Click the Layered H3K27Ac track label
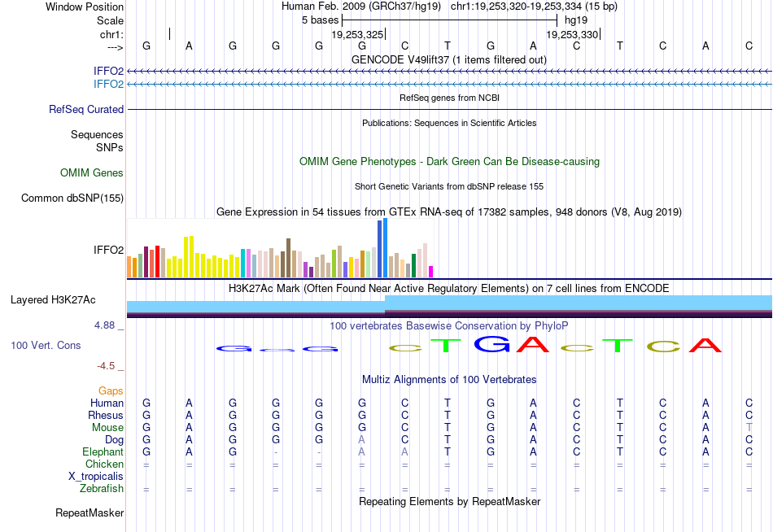Image resolution: width=773 pixels, height=532 pixels. [x=53, y=300]
